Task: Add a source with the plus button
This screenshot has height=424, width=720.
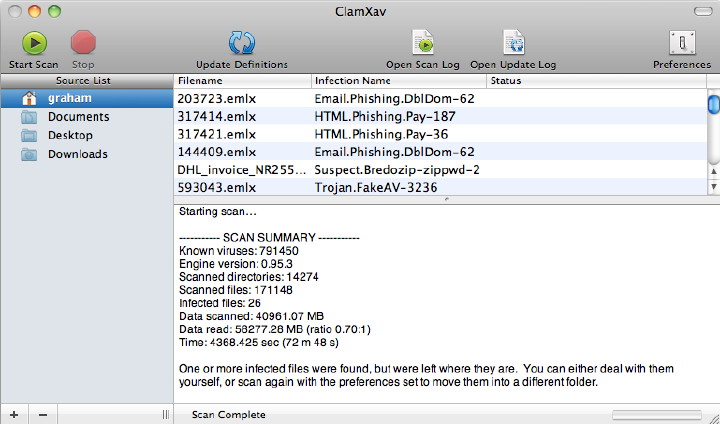Action: [x=14, y=414]
